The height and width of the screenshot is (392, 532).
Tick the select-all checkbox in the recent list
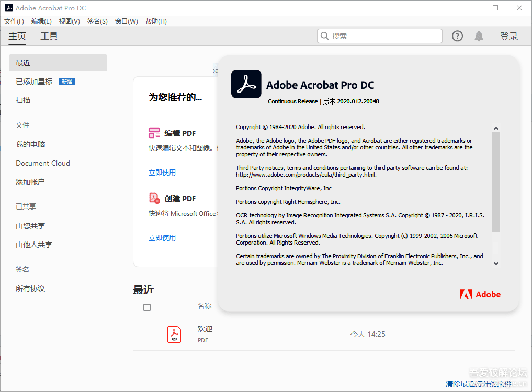(x=147, y=307)
